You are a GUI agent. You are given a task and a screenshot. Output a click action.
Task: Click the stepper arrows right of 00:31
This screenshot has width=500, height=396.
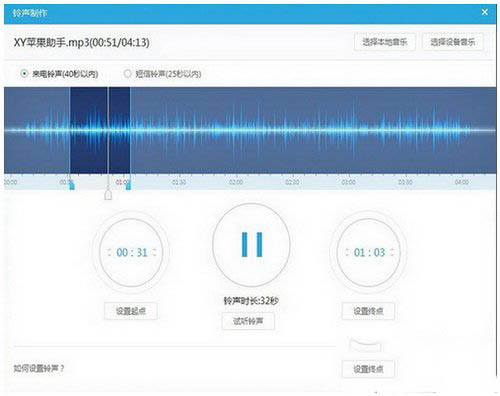(154, 252)
